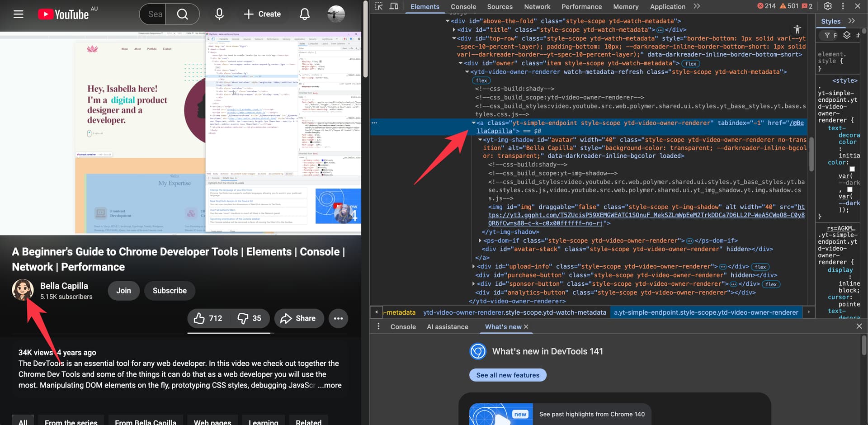The width and height of the screenshot is (868, 425).
Task: Click the voice search microphone icon
Action: [219, 14]
